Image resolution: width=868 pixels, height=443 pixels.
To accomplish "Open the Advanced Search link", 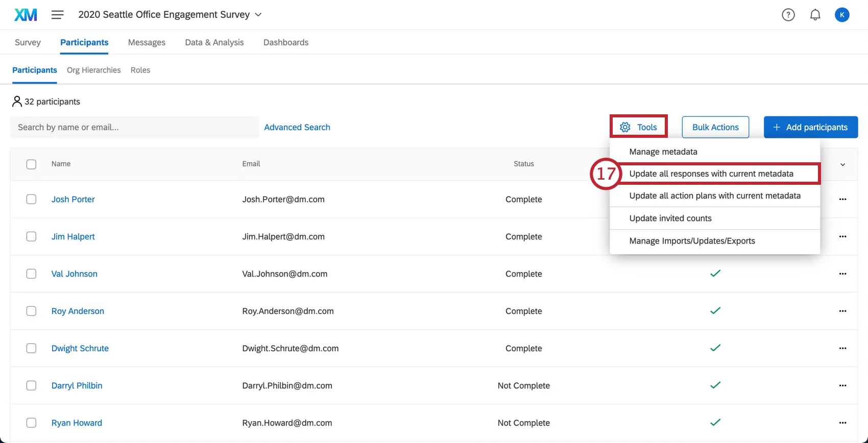I will coord(297,127).
